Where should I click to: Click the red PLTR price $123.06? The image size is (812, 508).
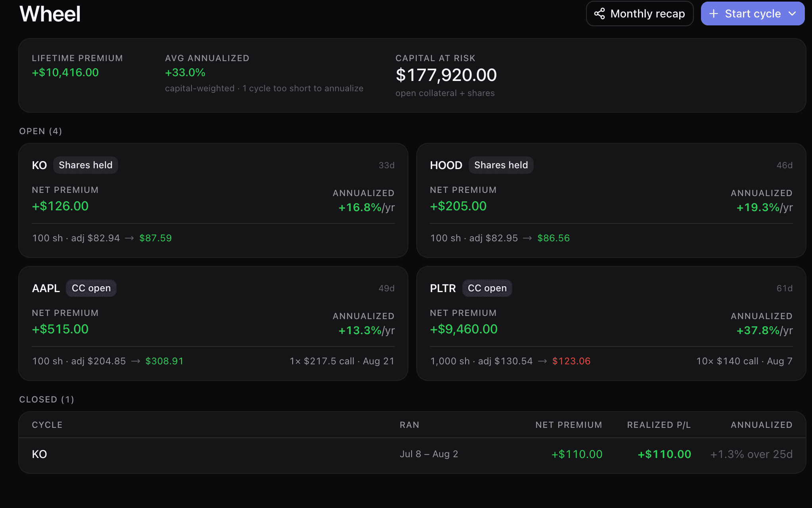[x=571, y=361]
